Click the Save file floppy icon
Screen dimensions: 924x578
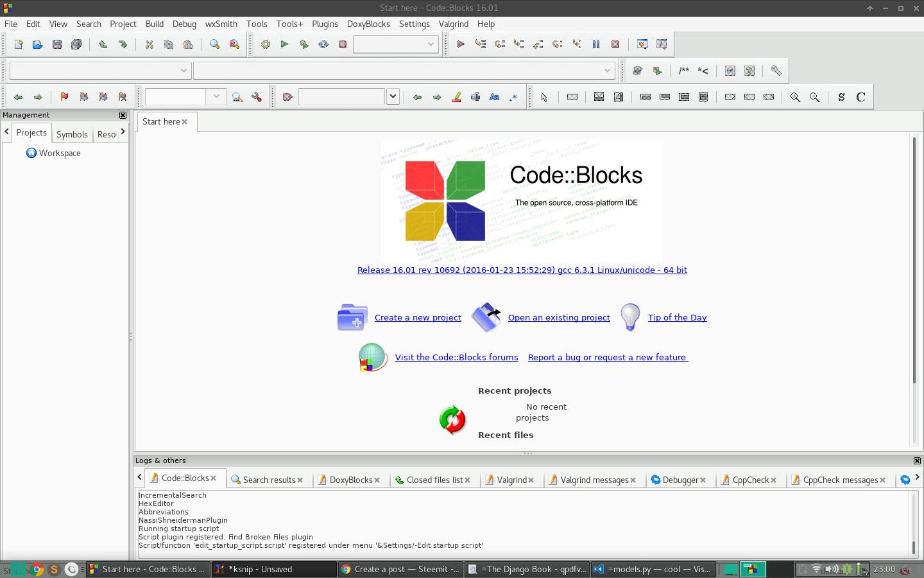[57, 44]
